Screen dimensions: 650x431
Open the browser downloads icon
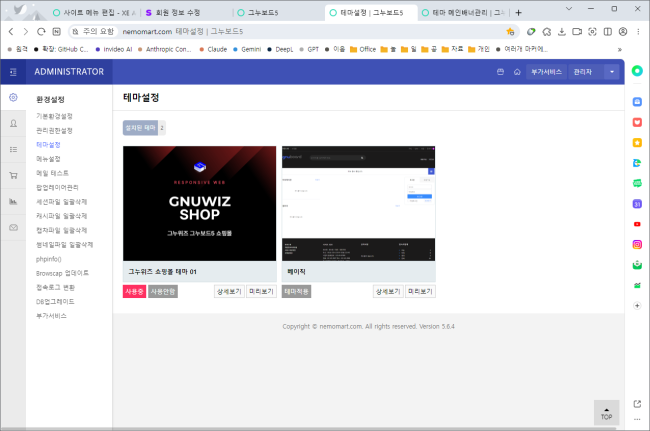tap(562, 31)
